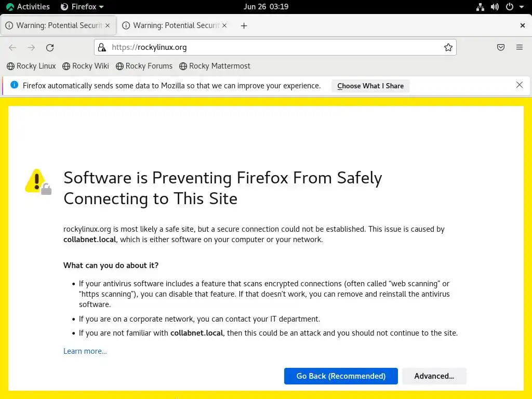Open the network status icon in the top bar
Screen dimensions: 532x399
[480, 7]
